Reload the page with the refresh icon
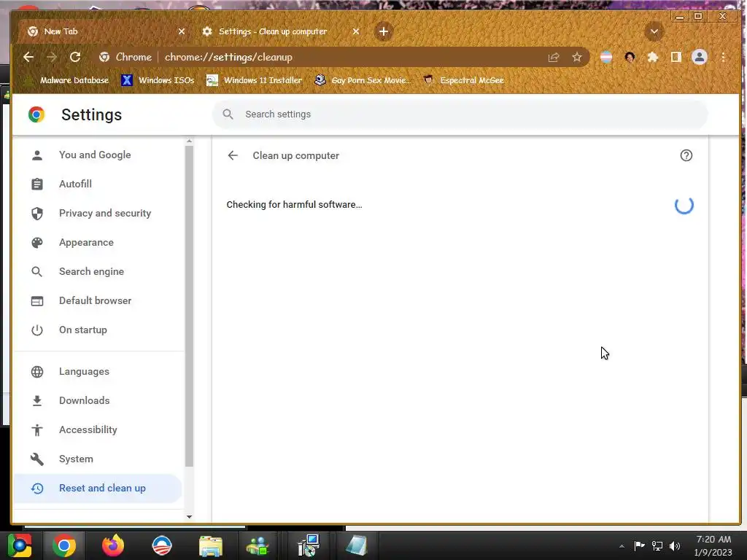The width and height of the screenshot is (747, 560). point(75,57)
